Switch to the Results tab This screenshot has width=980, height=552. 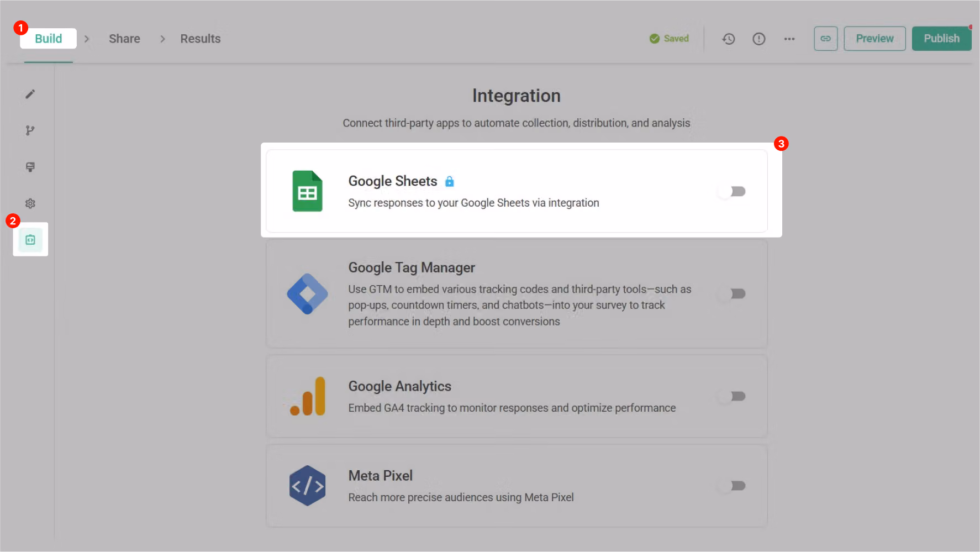click(201, 39)
